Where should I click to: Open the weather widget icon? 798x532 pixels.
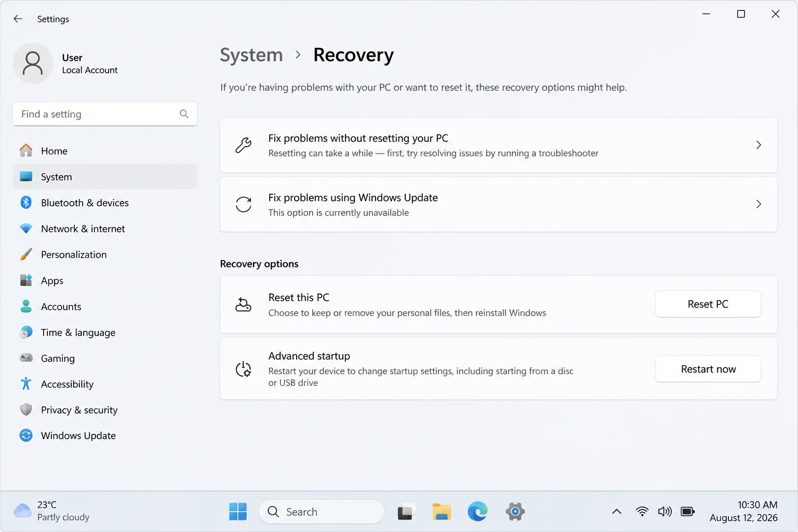[22, 511]
